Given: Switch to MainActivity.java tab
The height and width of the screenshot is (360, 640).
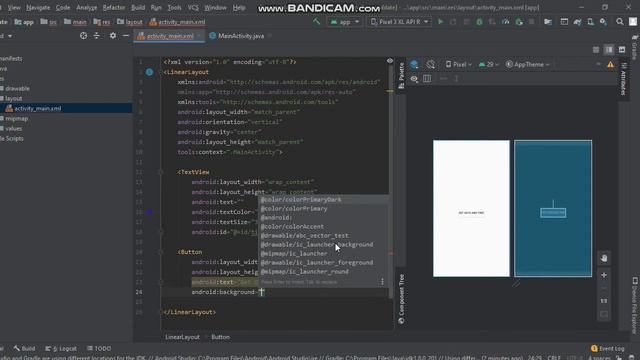Looking at the screenshot, I should 241,36.
